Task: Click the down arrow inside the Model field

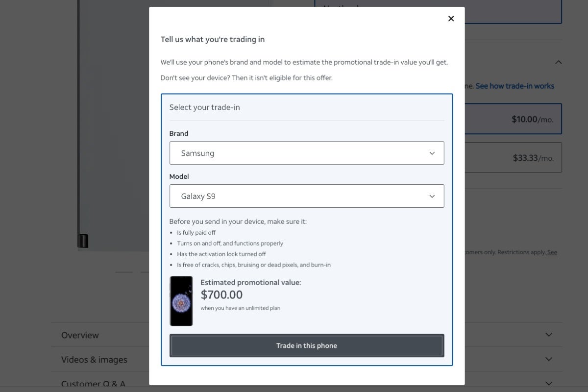Action: (x=432, y=196)
